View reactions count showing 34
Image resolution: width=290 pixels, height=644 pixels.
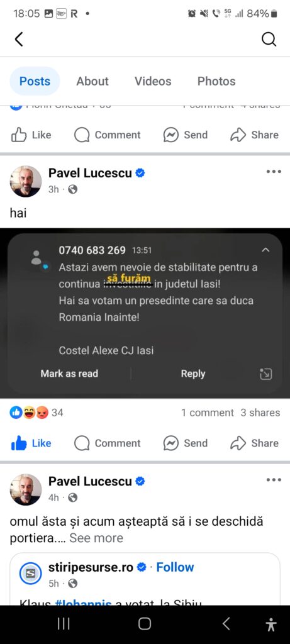[36, 413]
